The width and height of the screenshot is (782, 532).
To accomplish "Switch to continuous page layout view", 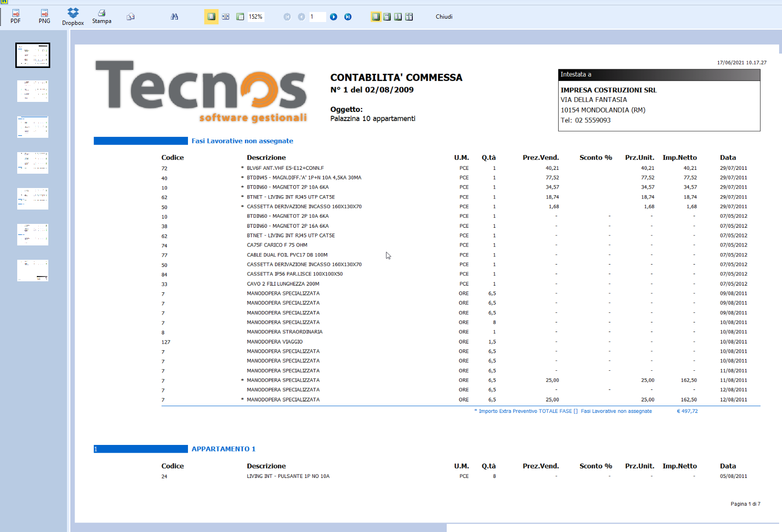I will coord(387,17).
